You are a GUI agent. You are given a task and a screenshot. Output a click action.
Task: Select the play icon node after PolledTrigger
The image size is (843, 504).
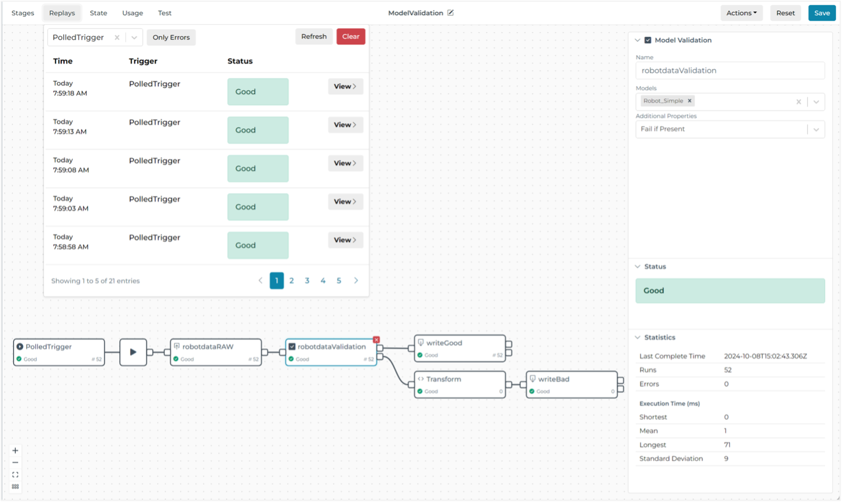[133, 352]
